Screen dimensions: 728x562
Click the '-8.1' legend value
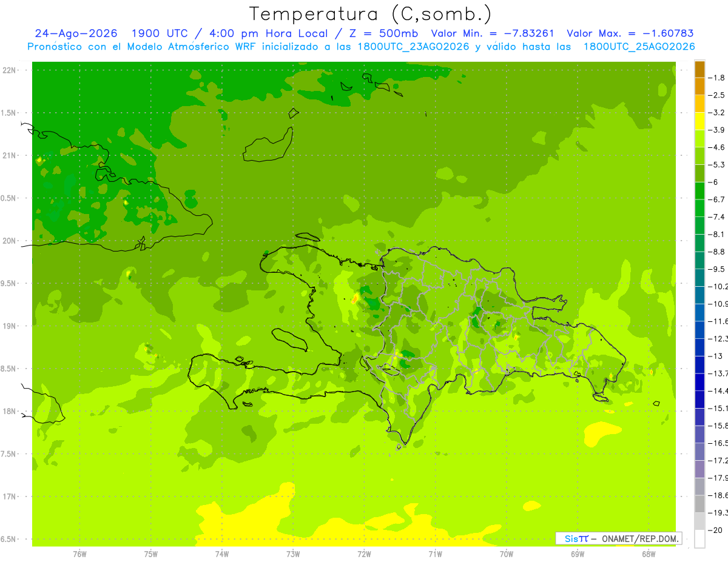pos(717,234)
